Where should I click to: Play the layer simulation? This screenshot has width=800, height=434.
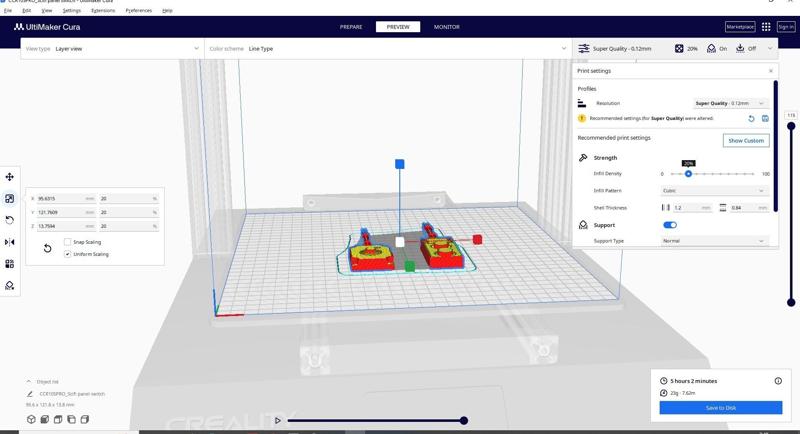point(278,421)
